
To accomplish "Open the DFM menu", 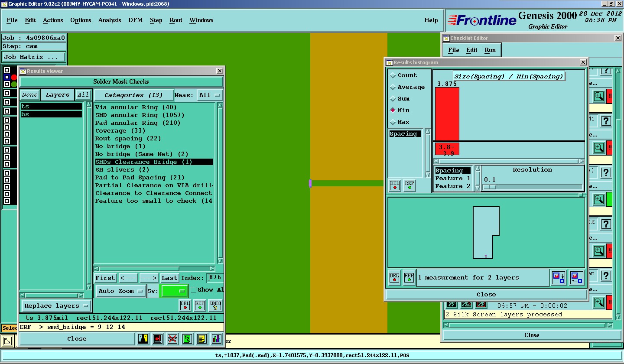I will coord(136,20).
